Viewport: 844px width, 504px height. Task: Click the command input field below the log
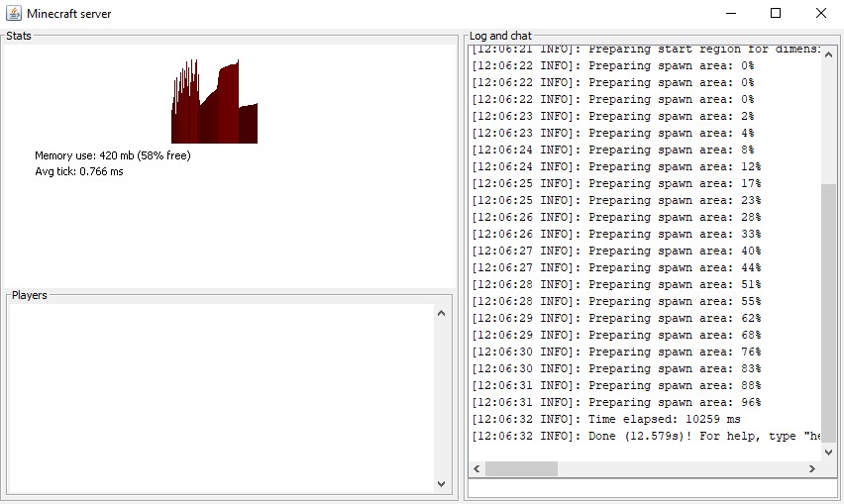click(653, 488)
